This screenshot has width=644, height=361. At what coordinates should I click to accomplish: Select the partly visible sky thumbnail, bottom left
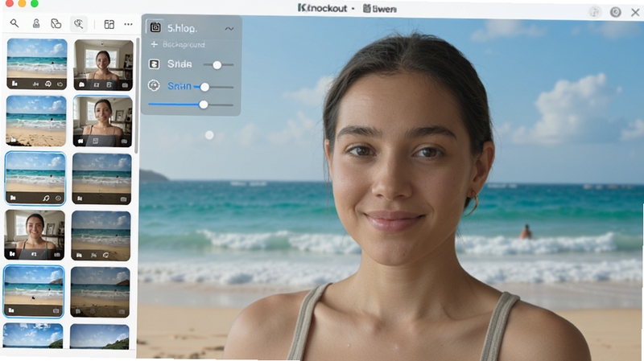33,336
